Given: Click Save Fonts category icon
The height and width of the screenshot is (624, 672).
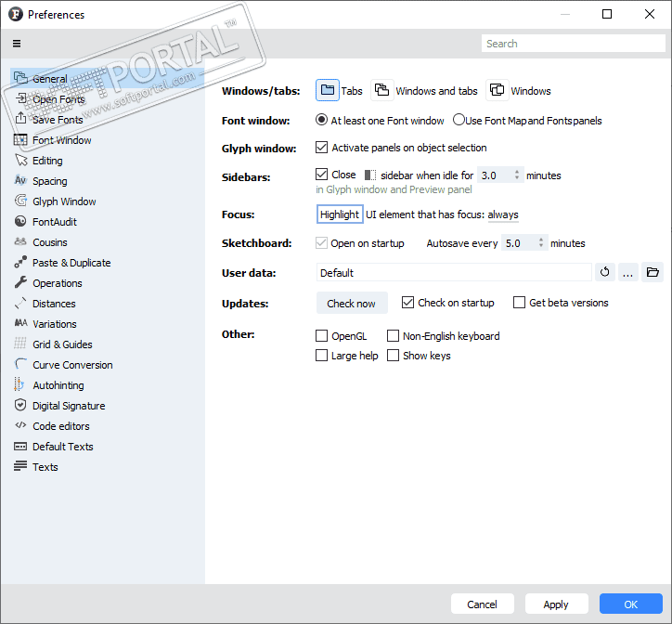Looking at the screenshot, I should pyautogui.click(x=20, y=118).
